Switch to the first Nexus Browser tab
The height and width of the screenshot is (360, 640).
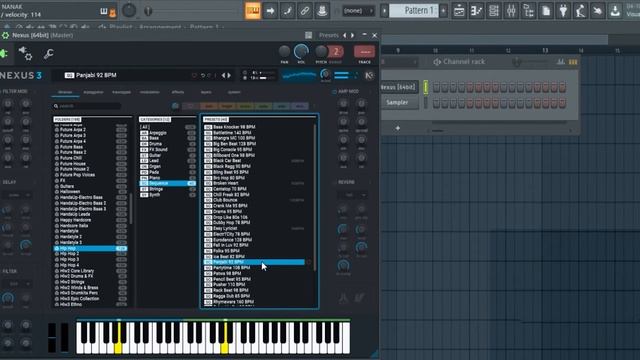[x=65, y=93]
